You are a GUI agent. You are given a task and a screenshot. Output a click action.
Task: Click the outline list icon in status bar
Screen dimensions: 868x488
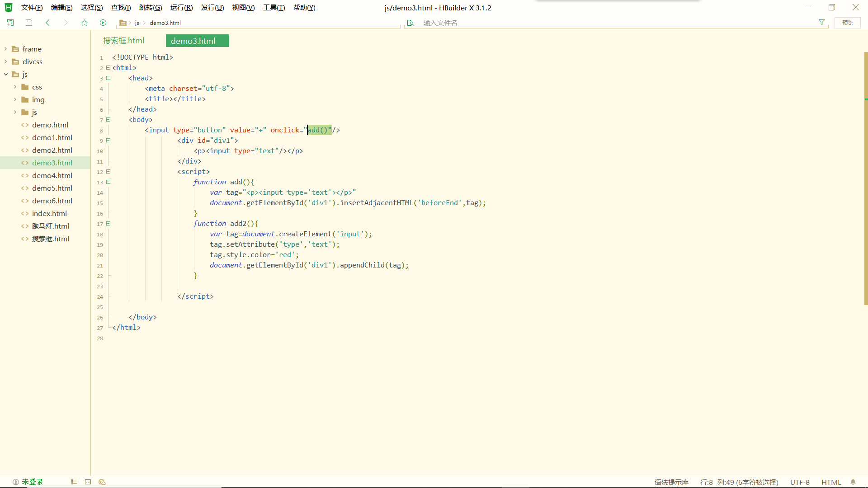74,482
